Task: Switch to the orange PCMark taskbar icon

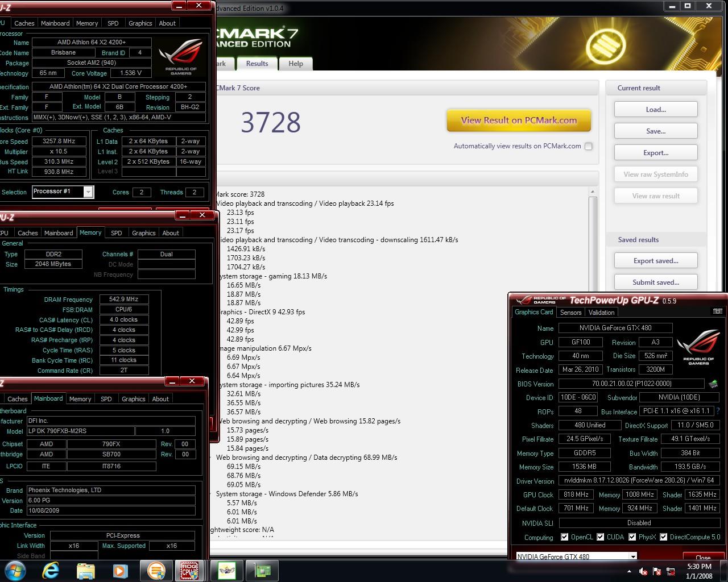Action: 156,570
